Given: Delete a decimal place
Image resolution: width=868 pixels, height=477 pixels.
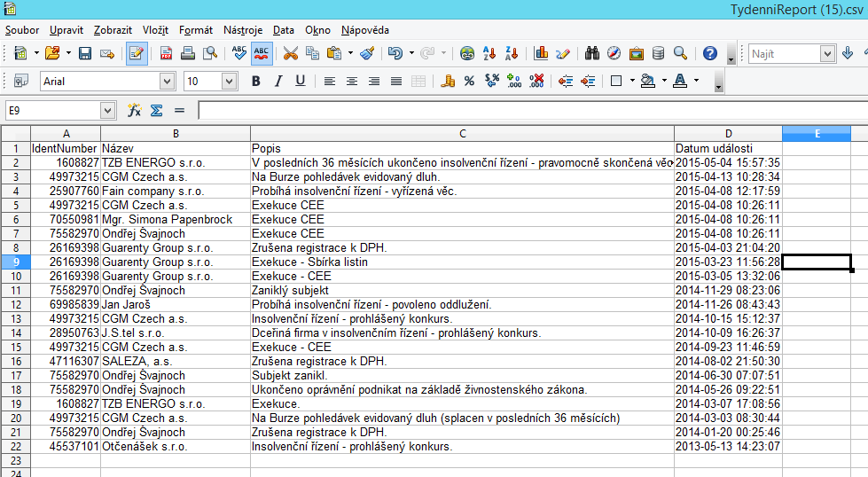Looking at the screenshot, I should (536, 82).
